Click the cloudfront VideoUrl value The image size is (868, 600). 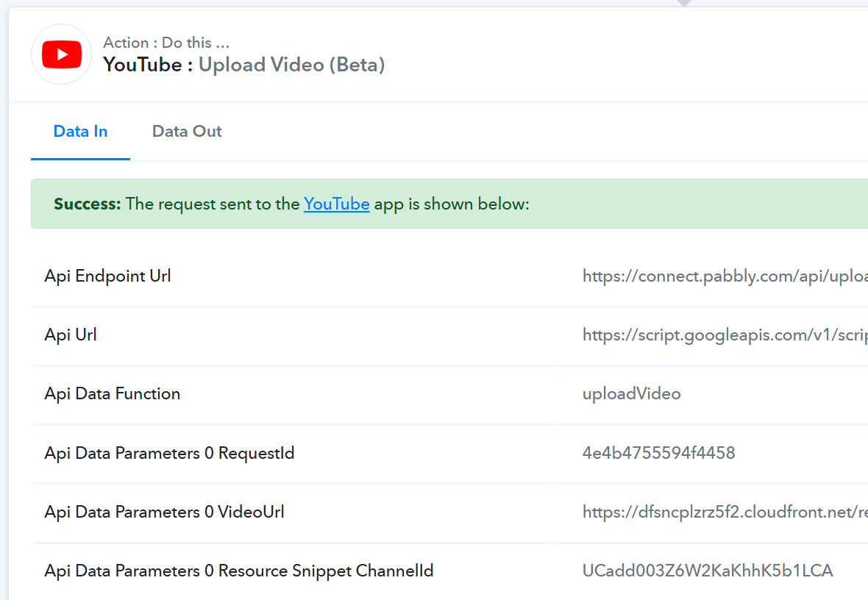tap(725, 512)
